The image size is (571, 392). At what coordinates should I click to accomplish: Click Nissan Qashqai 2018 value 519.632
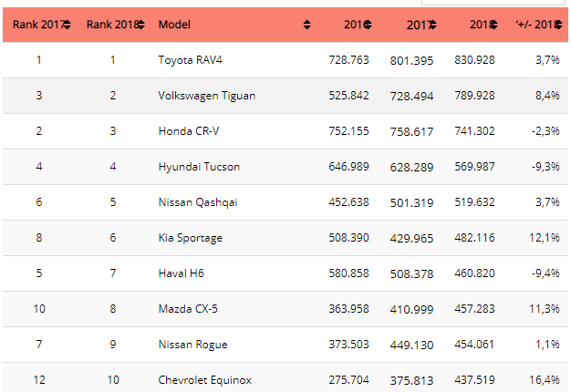[474, 202]
